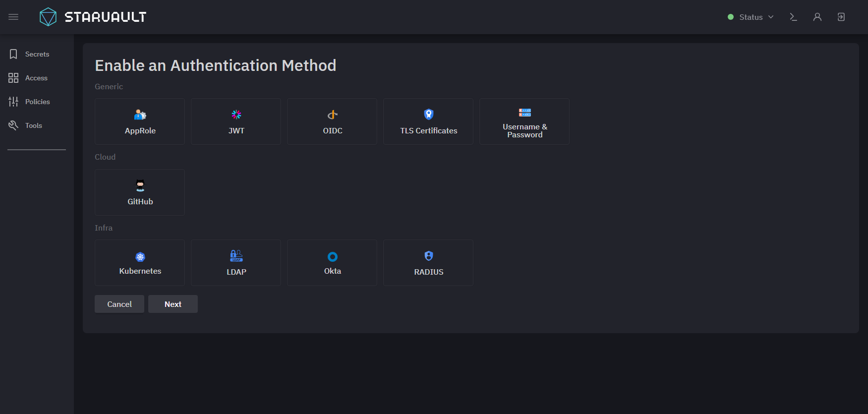
Task: Go to Policies in sidebar
Action: point(38,102)
